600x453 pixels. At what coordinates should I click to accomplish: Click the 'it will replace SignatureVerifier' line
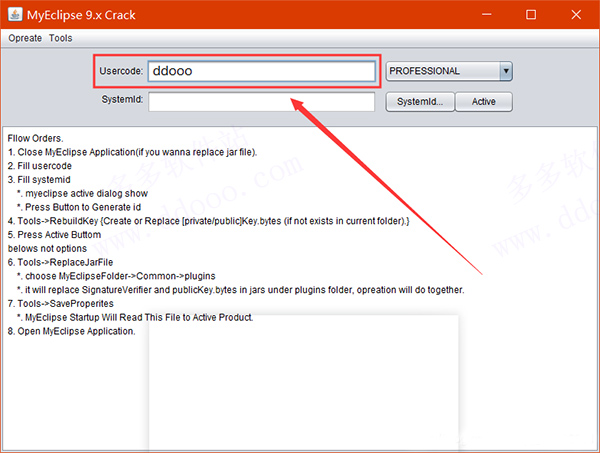pyautogui.click(x=240, y=290)
